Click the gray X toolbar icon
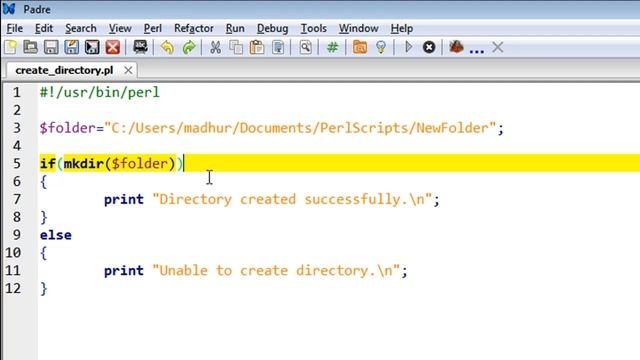The image size is (640, 360). (x=498, y=47)
